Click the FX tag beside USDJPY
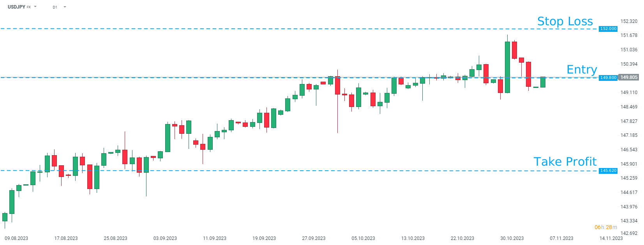Viewport: 644px width, 245px height. (x=29, y=7)
